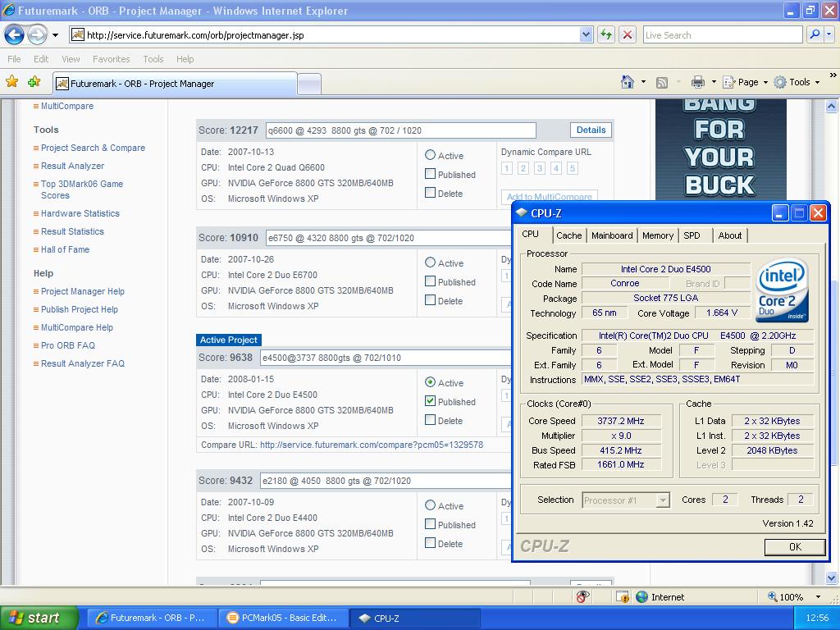Switch to CPU-Z SPD tab
Screen dimensions: 840x630
692,235
